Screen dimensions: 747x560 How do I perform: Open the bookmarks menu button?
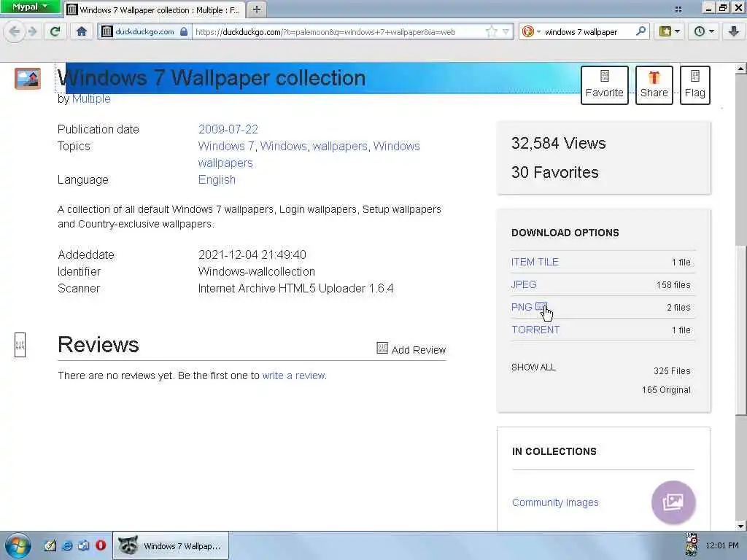[670, 32]
